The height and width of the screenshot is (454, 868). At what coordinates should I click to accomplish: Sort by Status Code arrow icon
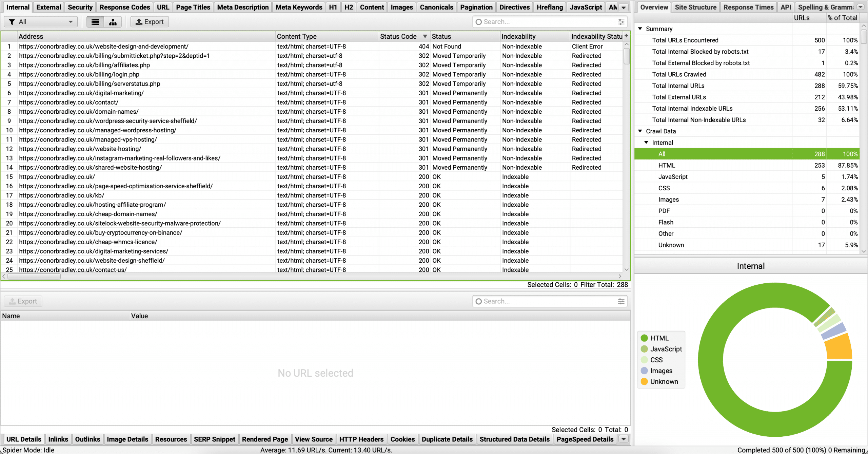point(425,36)
